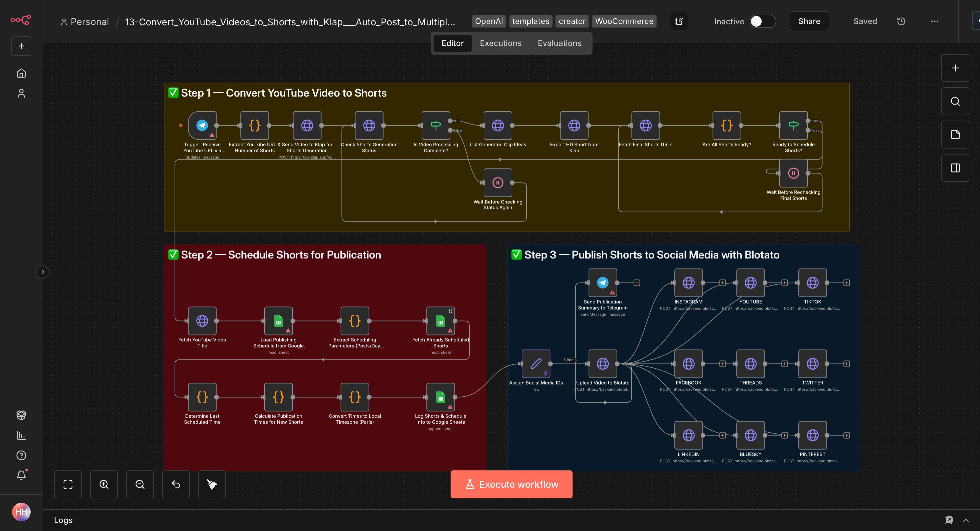The height and width of the screenshot is (531, 980).
Task: Switch to the Executions tab
Action: (x=500, y=43)
